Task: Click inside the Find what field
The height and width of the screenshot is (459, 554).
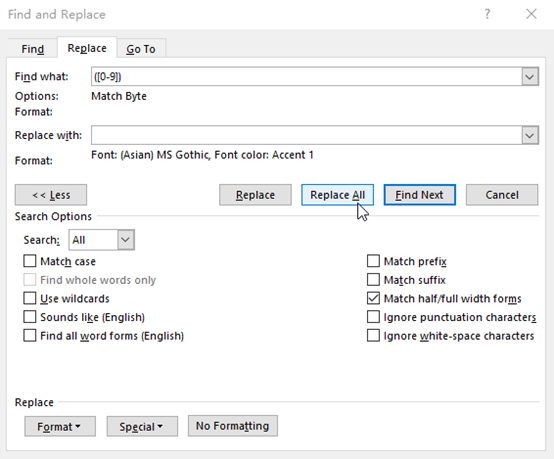Action: click(x=306, y=76)
